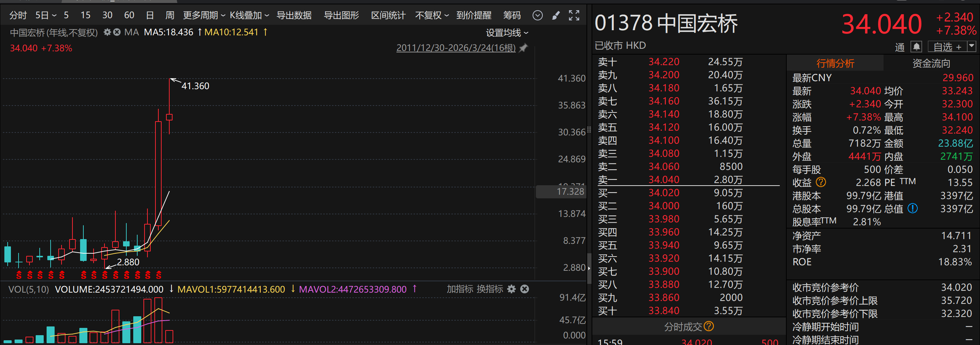
Task: Click the MAVOL1:5977414413.600 legend
Action: pos(231,289)
